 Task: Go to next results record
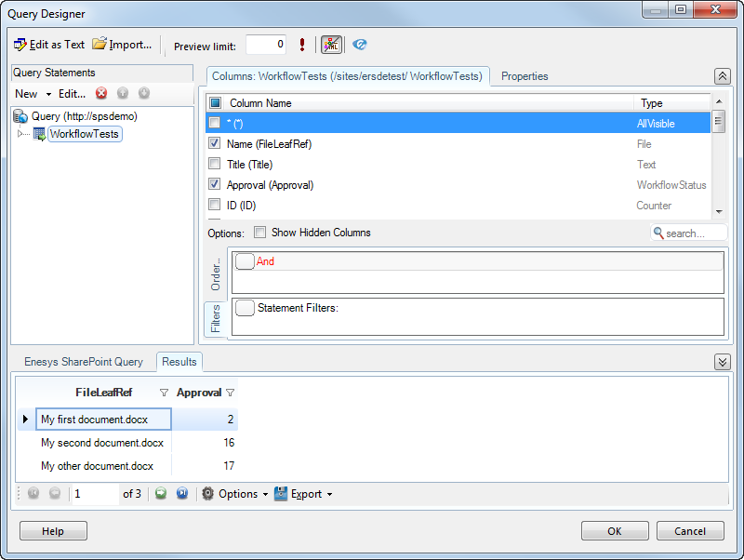pyautogui.click(x=161, y=494)
